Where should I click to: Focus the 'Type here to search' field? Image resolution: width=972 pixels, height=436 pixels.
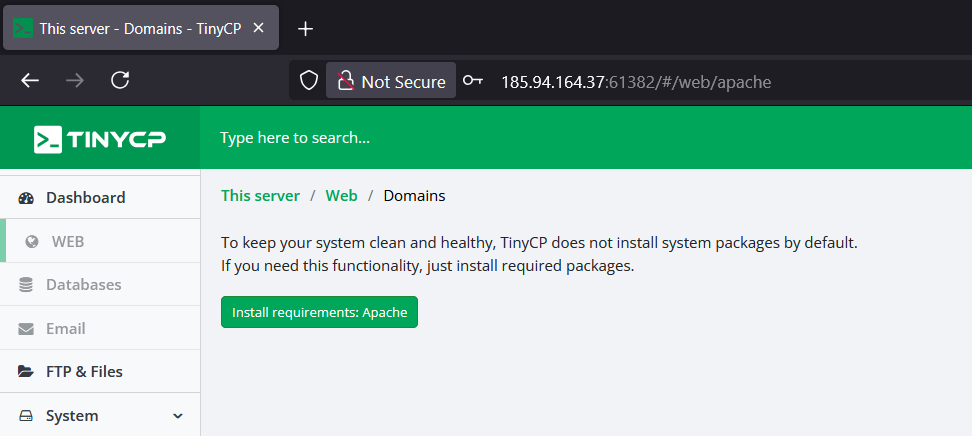point(295,138)
